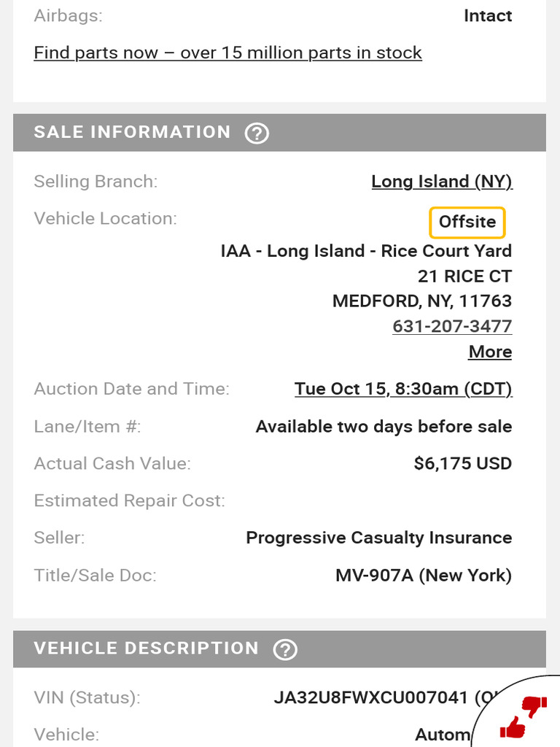Click the MEDFORD, NY, 11763 address text

[x=421, y=301]
